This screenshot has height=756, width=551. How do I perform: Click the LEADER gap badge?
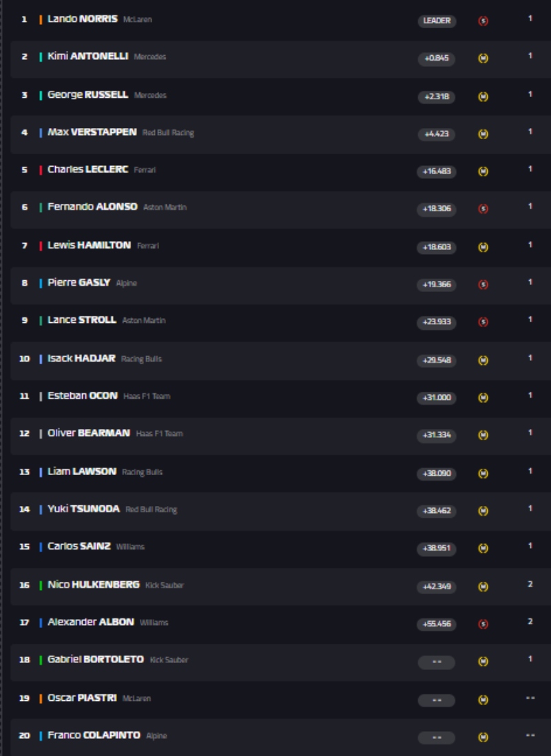coord(437,21)
